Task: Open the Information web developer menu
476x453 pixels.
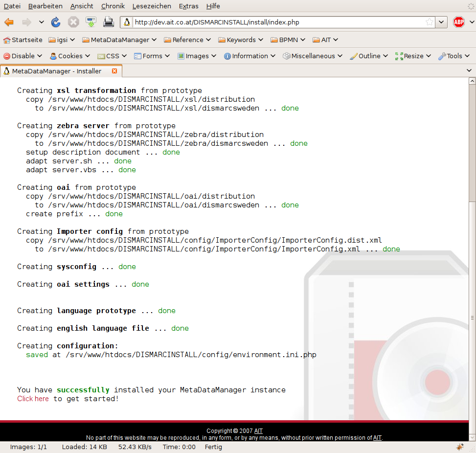Action: coord(249,56)
